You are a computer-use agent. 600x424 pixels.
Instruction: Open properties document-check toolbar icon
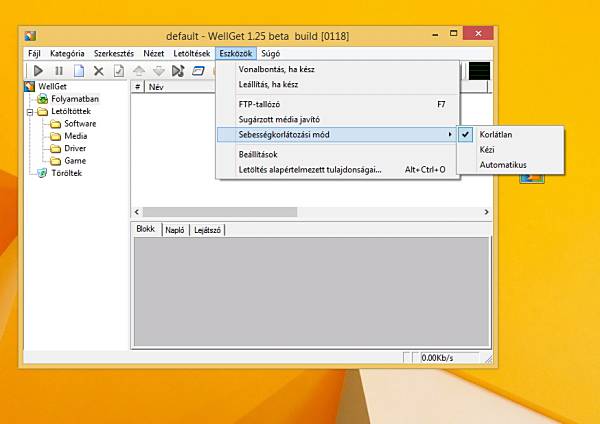click(x=119, y=71)
